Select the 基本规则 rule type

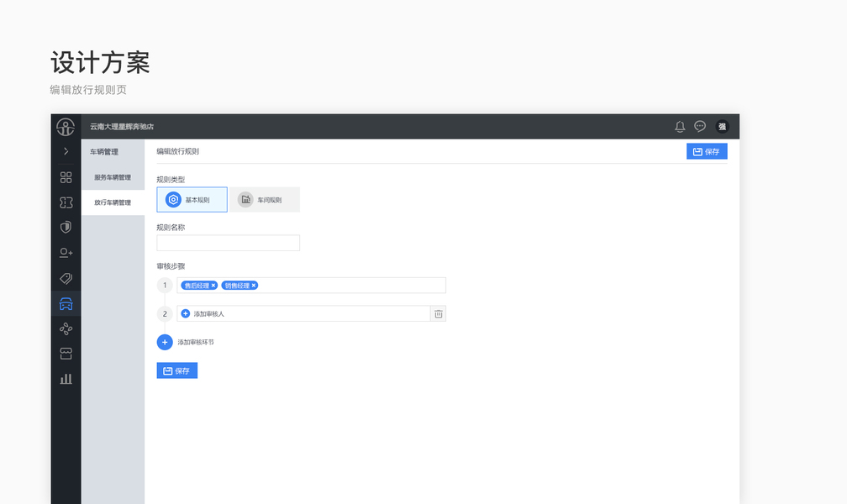pyautogui.click(x=192, y=200)
